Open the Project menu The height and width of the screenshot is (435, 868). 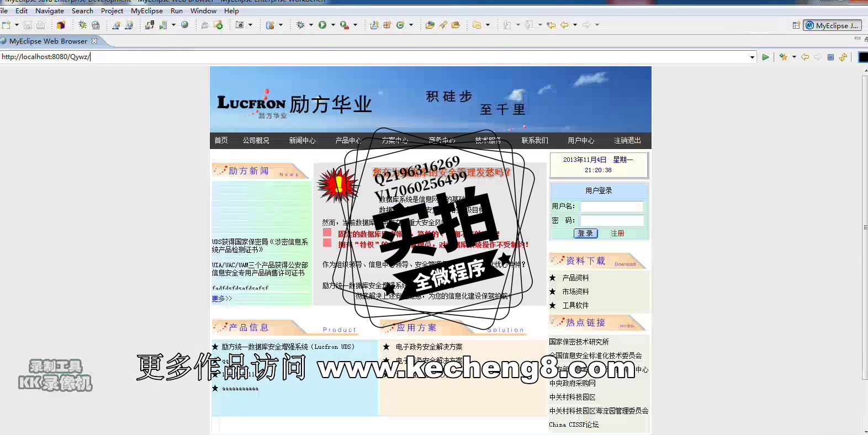[112, 10]
